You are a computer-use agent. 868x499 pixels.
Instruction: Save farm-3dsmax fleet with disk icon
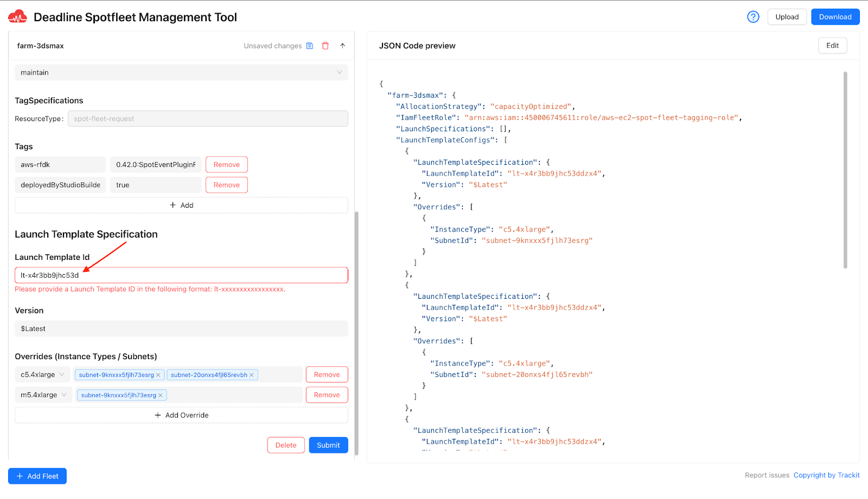tap(310, 46)
